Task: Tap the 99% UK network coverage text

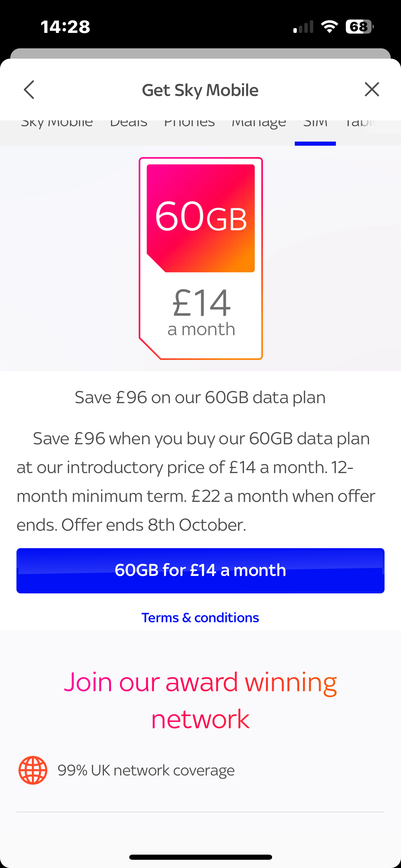Action: [x=146, y=770]
